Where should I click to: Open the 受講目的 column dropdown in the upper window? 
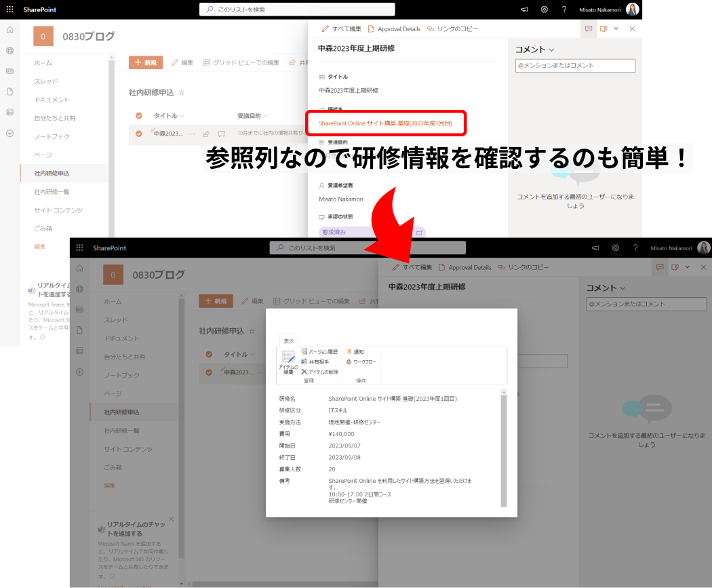point(266,116)
